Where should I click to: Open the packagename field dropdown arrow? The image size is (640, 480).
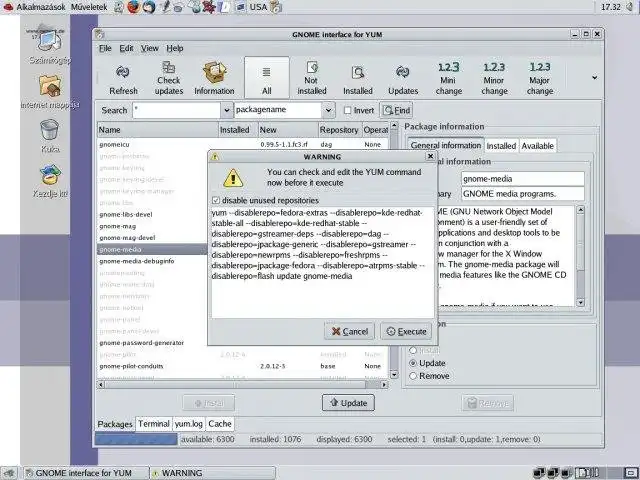point(328,110)
